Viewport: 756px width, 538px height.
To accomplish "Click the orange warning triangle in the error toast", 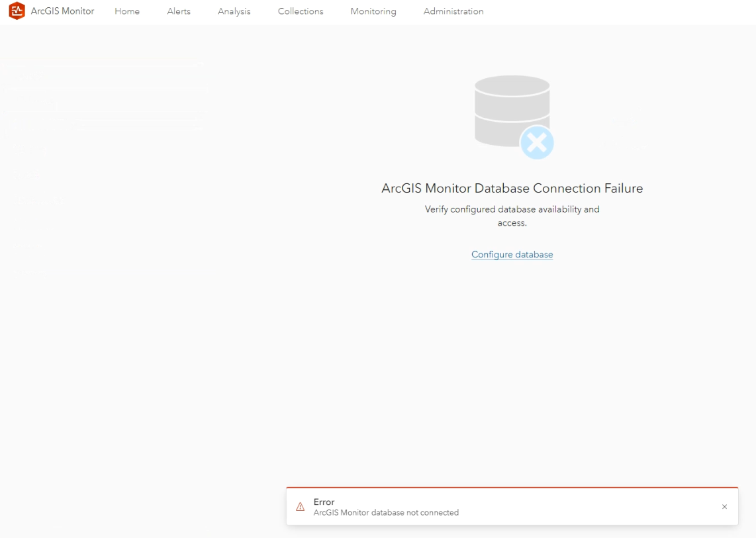I will pyautogui.click(x=299, y=506).
